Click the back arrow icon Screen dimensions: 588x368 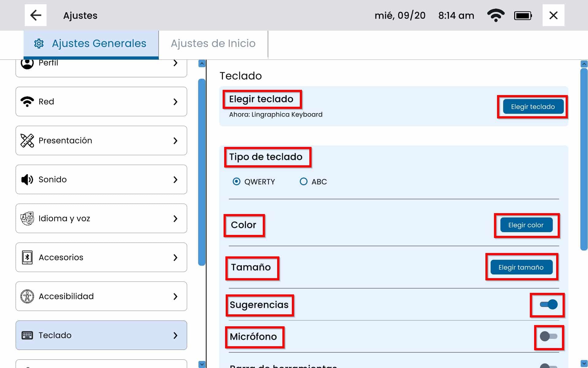coord(36,15)
